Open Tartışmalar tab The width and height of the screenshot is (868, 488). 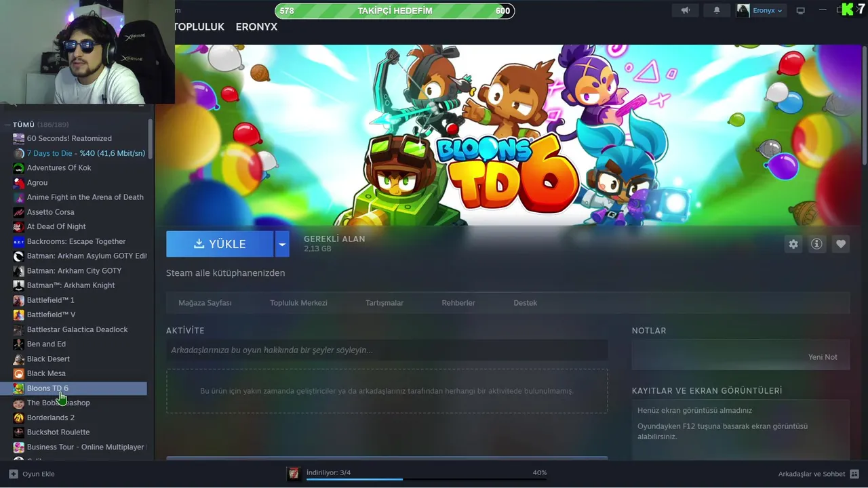click(384, 303)
